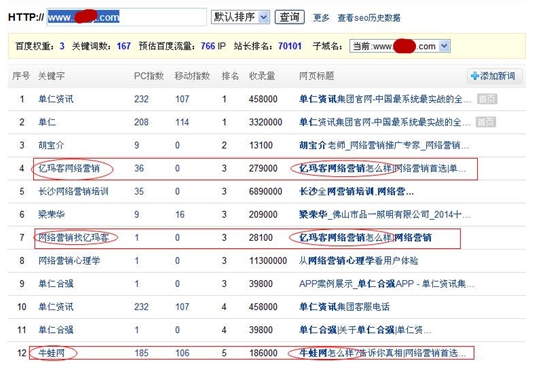The height and width of the screenshot is (371, 551).
Task: Open page title 胡宝介老师_网络营销推广专家
Action: click(384, 145)
